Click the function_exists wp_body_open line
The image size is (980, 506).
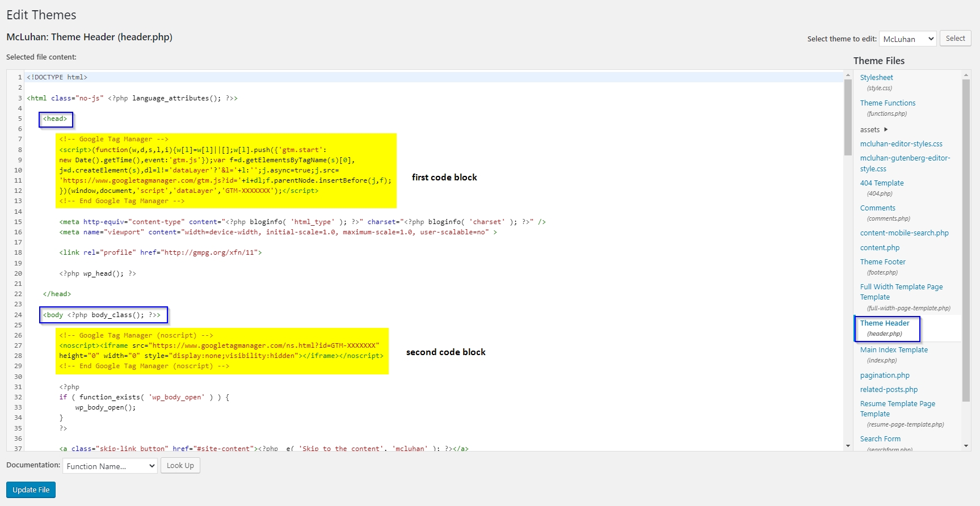[144, 398]
